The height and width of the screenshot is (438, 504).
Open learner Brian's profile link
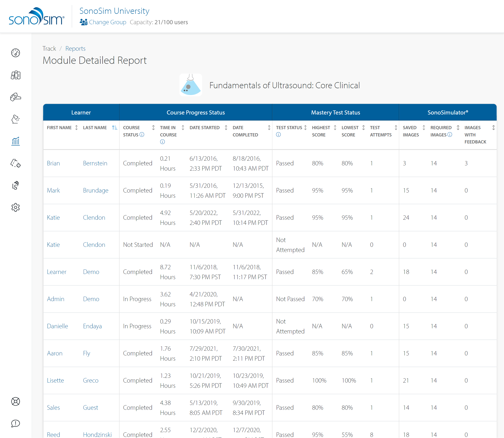pyautogui.click(x=53, y=163)
